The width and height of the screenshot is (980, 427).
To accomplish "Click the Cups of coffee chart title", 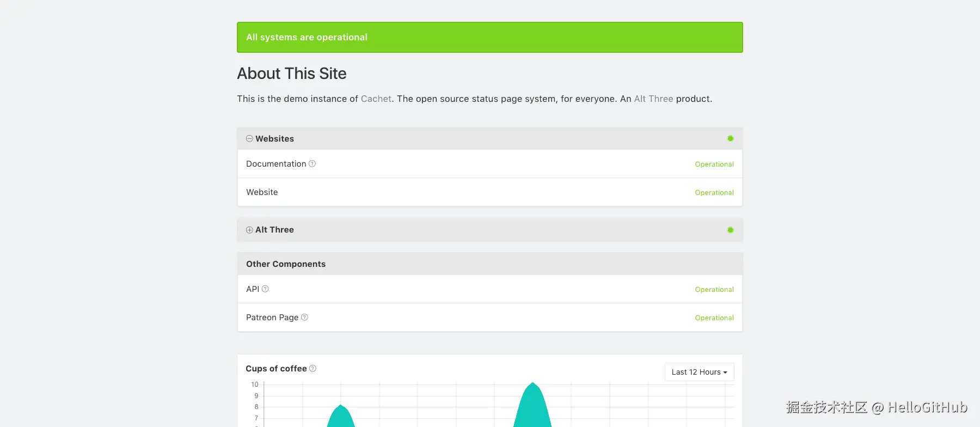I will pos(276,369).
